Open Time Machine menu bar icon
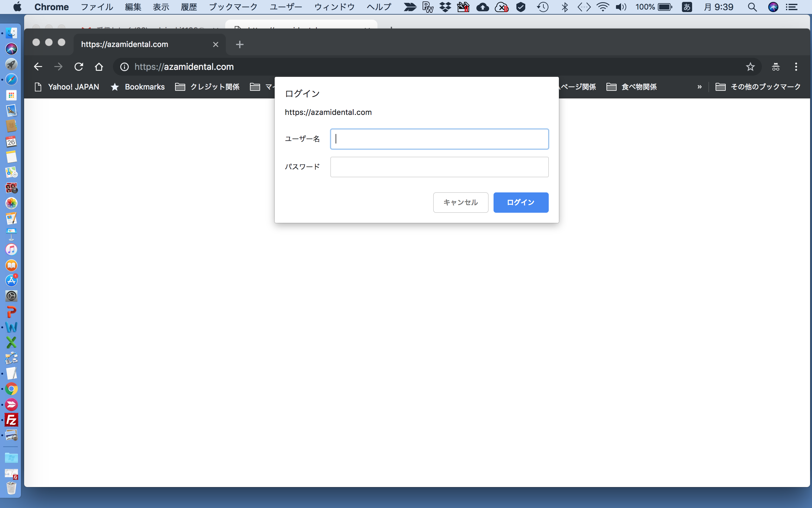Screen dimensions: 812x508 tap(542, 7)
